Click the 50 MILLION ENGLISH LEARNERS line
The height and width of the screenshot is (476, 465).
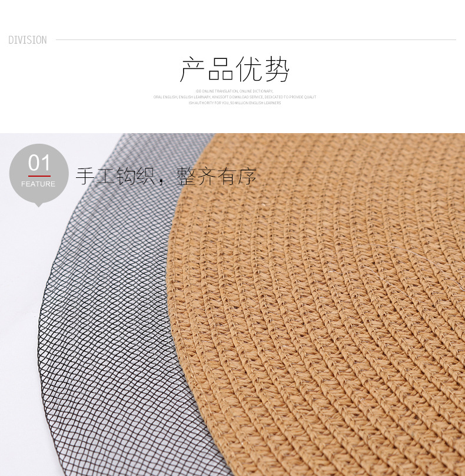tap(235, 103)
